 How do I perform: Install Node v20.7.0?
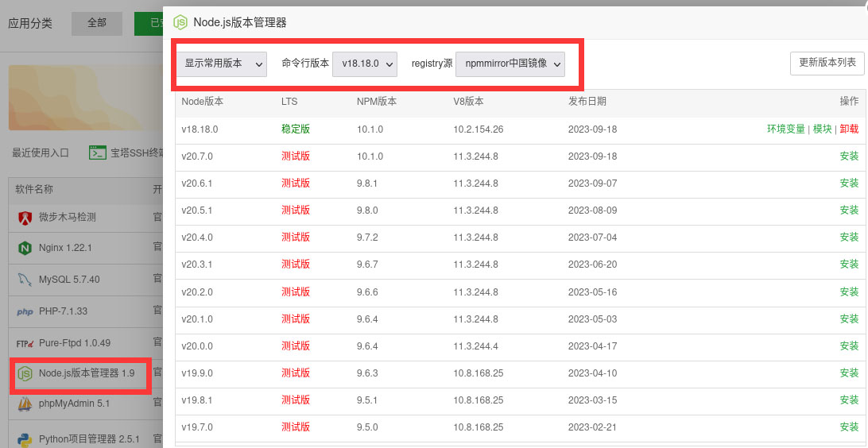coord(849,156)
